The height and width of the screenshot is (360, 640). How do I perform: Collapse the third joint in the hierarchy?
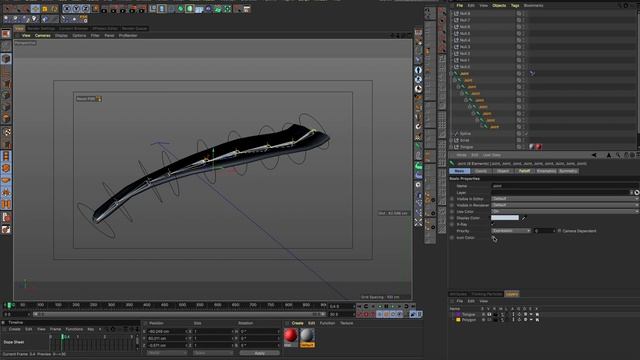pos(458,87)
